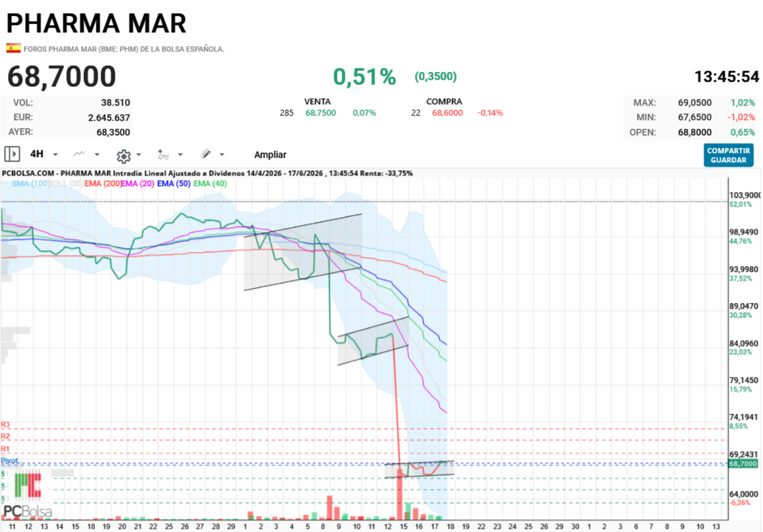Image resolution: width=763 pixels, height=532 pixels.
Task: Click the VENTA price 68,7500
Action: coord(320,113)
